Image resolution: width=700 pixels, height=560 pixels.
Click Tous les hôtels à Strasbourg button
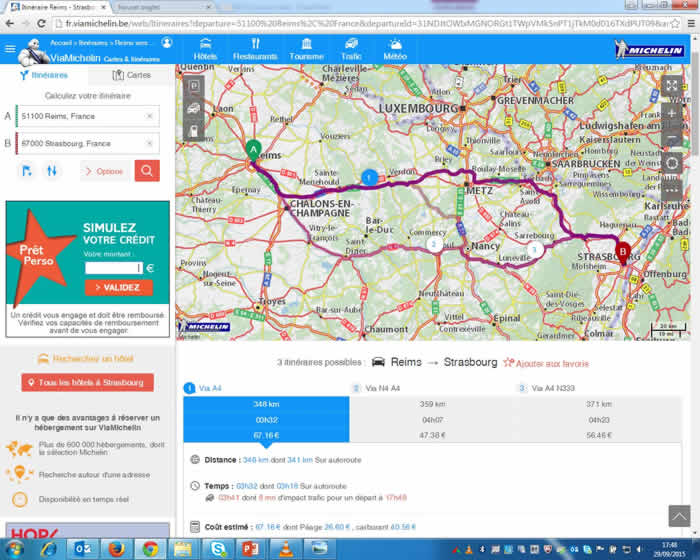coord(87,383)
